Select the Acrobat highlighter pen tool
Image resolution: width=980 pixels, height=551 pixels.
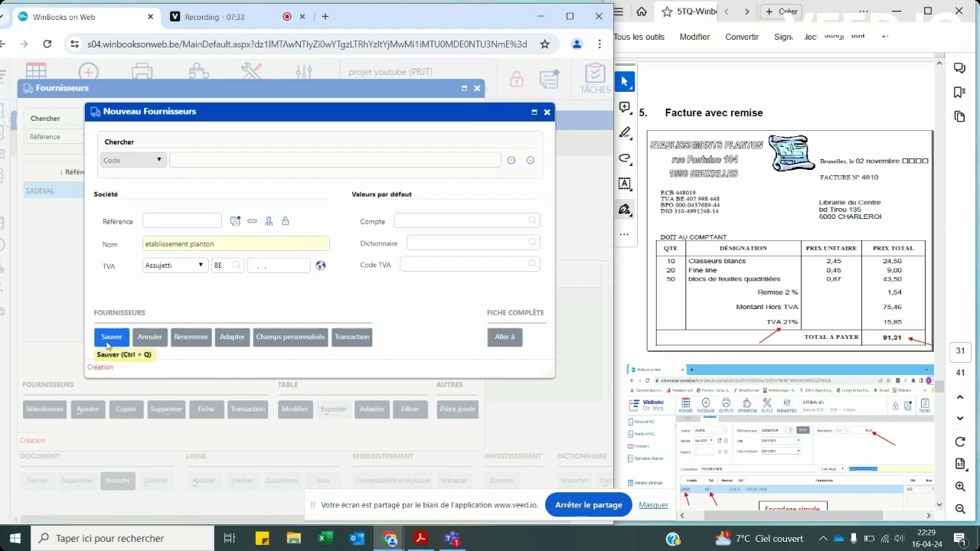pyautogui.click(x=625, y=133)
